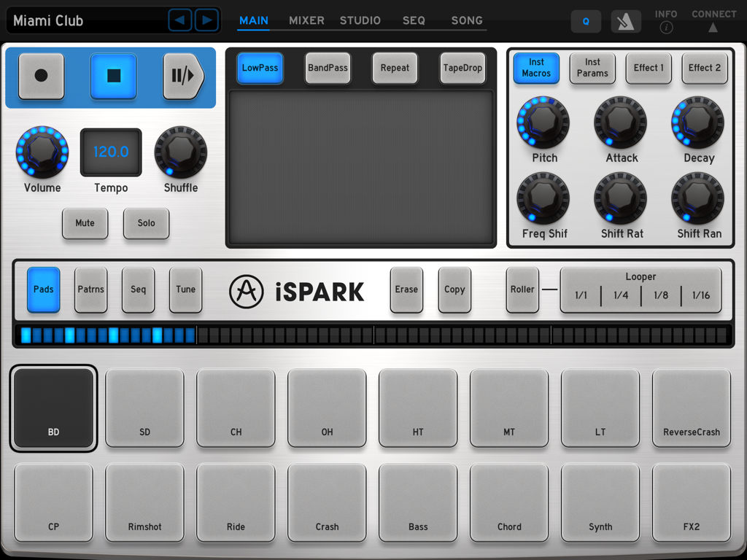Click the previous preset arrow
The height and width of the screenshot is (560, 747).
[180, 20]
